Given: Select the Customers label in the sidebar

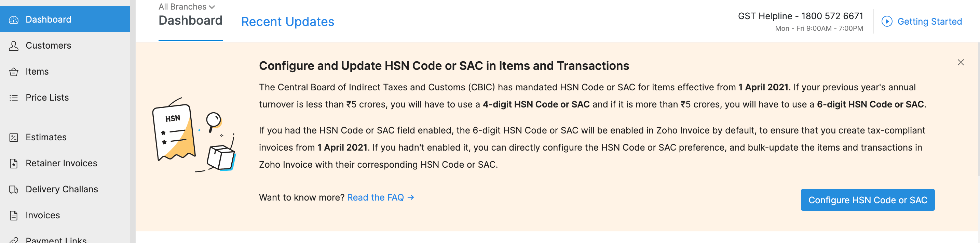Looking at the screenshot, I should point(48,45).
